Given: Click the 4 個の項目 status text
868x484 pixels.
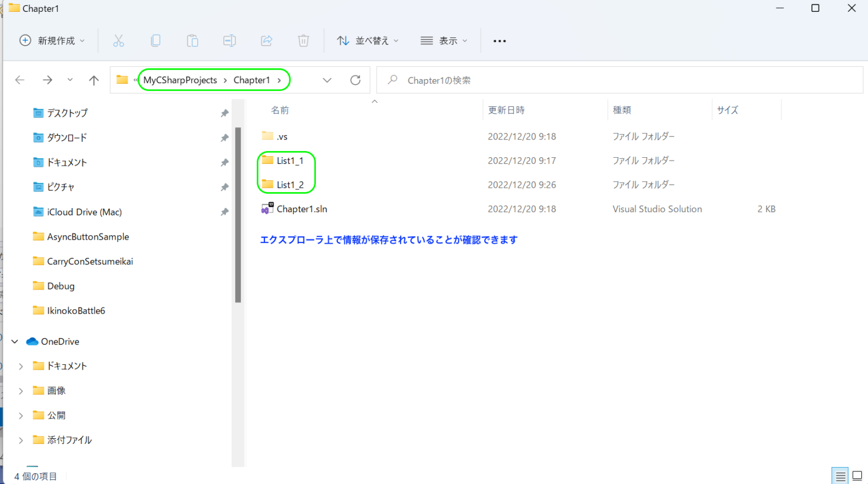Looking at the screenshot, I should pyautogui.click(x=36, y=477).
